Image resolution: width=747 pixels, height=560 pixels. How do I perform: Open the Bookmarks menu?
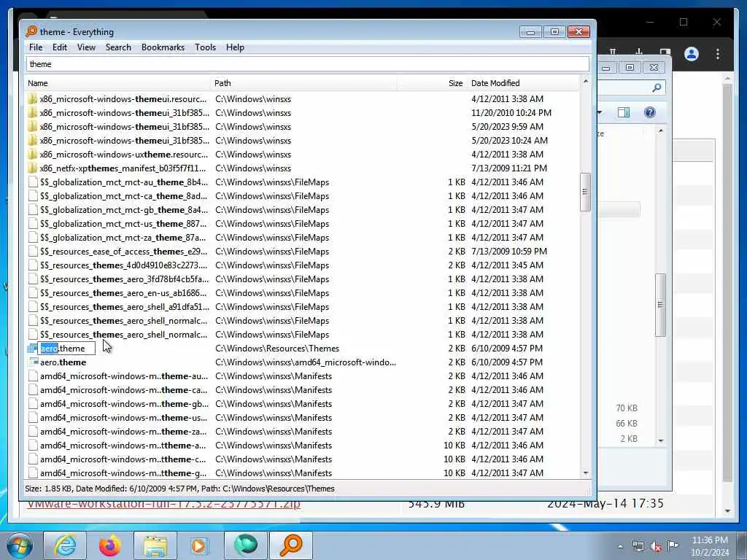click(163, 47)
